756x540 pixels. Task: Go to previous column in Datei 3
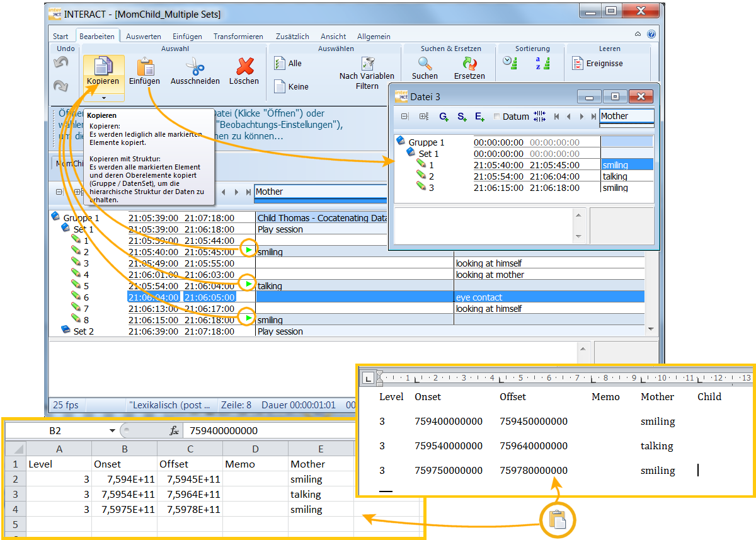[x=569, y=117]
